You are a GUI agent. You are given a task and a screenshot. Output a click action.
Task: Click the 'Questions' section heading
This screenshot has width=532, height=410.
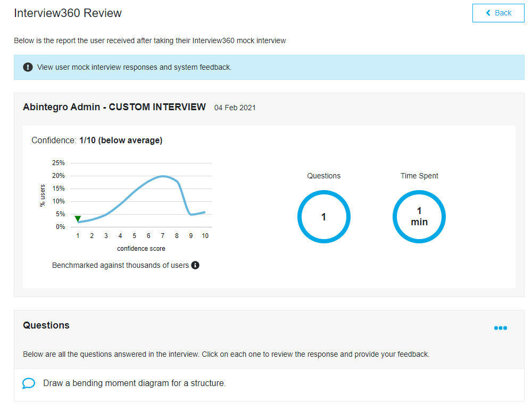[x=46, y=325]
